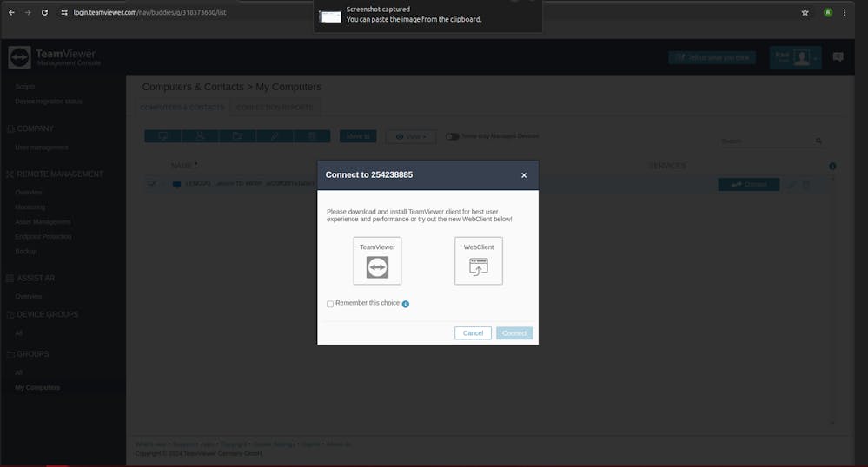The width and height of the screenshot is (868, 467).
Task: Click the pencil edit toolbar icon
Action: click(275, 136)
